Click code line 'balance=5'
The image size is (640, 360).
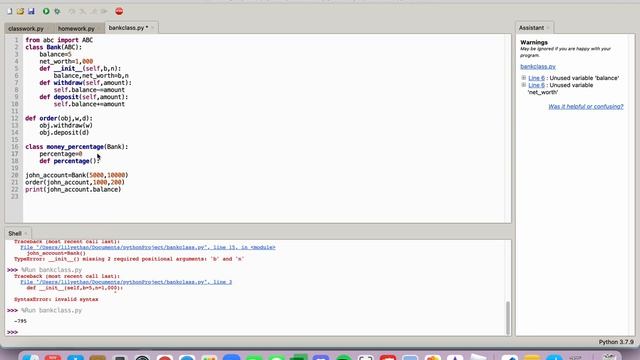[55, 54]
